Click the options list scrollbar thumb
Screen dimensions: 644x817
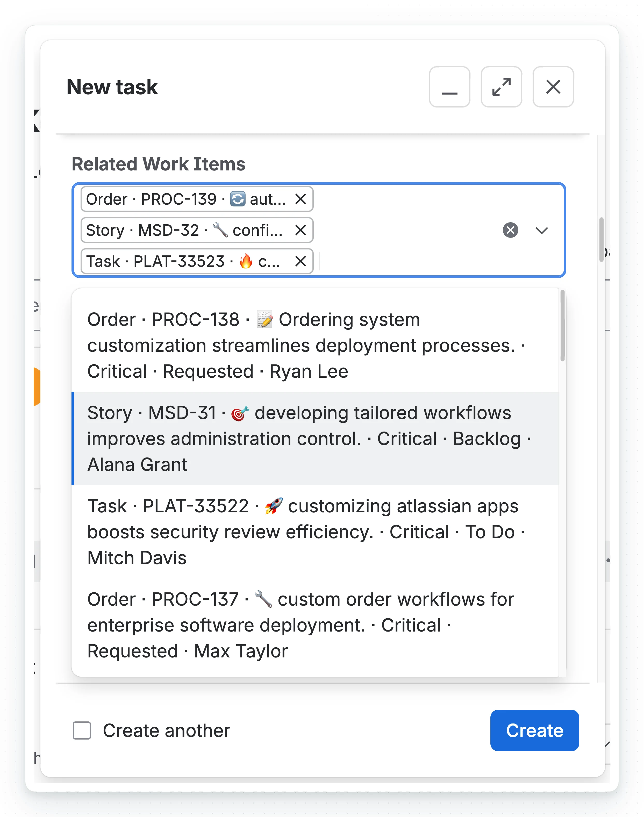pos(563,326)
